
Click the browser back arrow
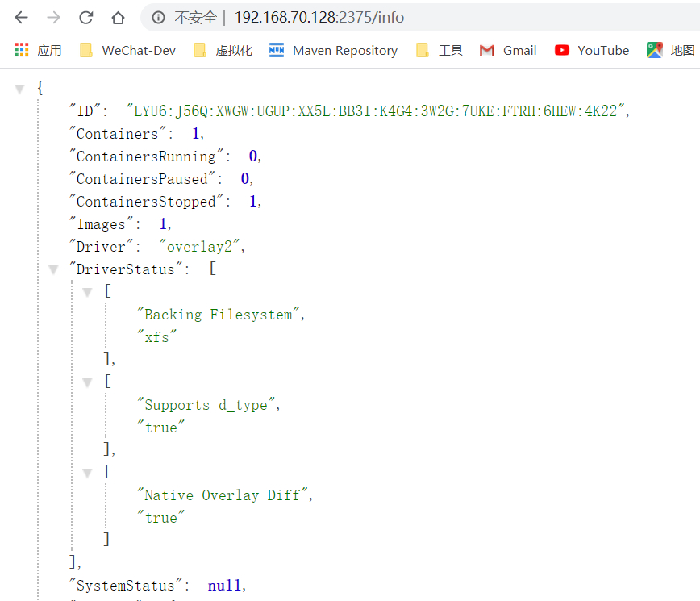21,18
